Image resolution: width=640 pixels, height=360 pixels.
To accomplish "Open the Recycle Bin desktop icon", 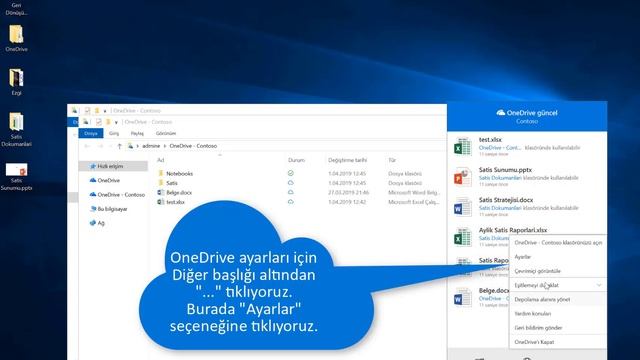I will [x=16, y=9].
